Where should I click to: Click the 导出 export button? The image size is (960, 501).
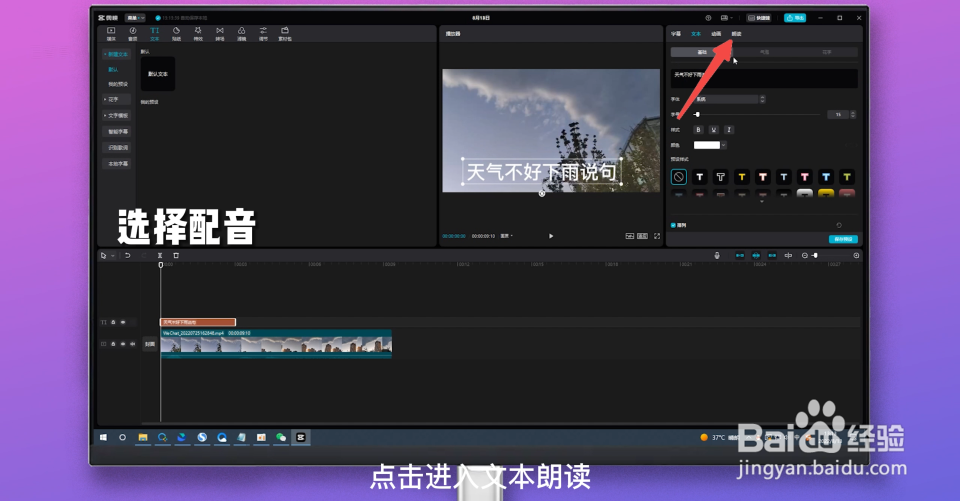click(795, 18)
